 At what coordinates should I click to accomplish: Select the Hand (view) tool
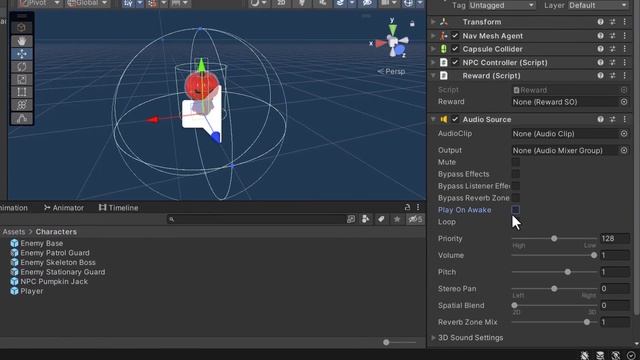(22, 41)
